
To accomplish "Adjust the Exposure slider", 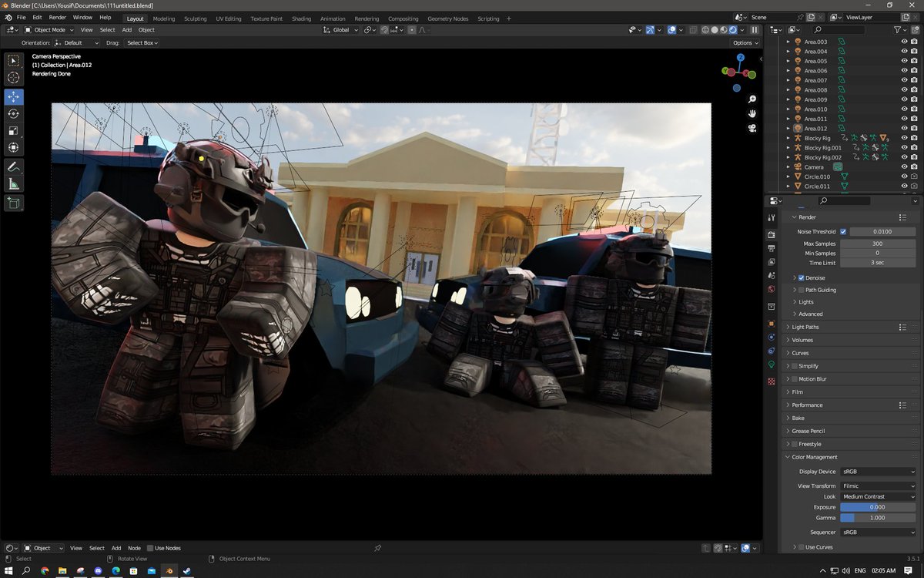I will pyautogui.click(x=878, y=507).
